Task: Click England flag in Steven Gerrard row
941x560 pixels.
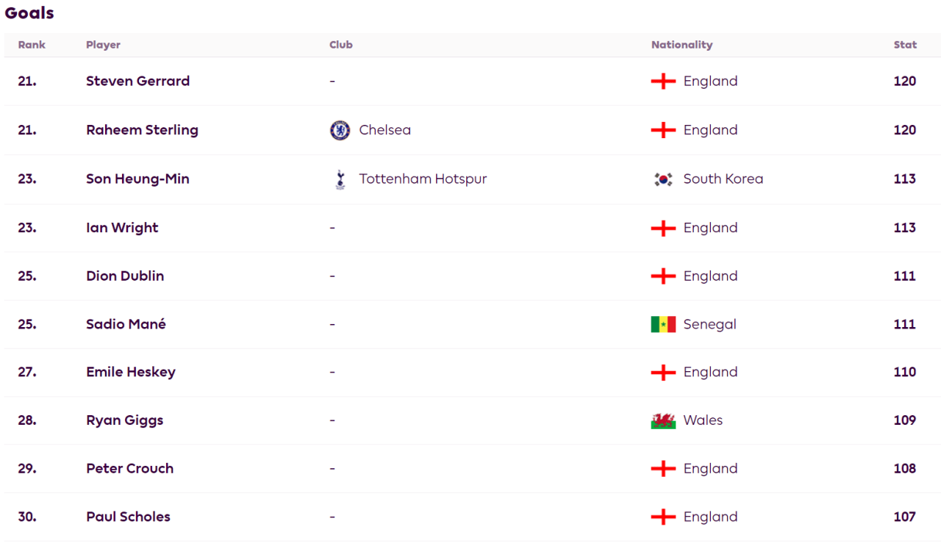Action: tap(663, 82)
